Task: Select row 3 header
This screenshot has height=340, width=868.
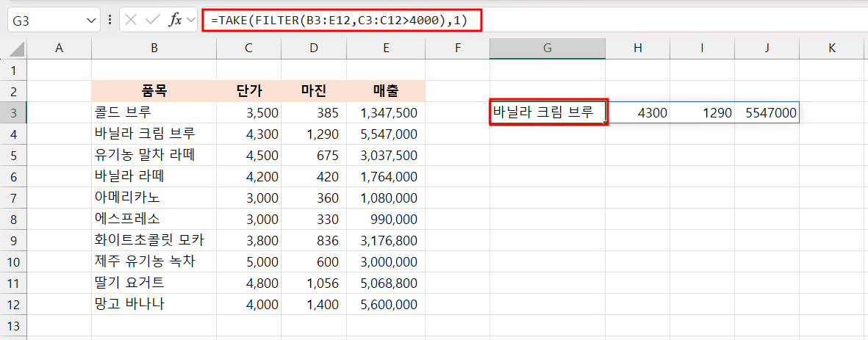Action: coord(13,113)
